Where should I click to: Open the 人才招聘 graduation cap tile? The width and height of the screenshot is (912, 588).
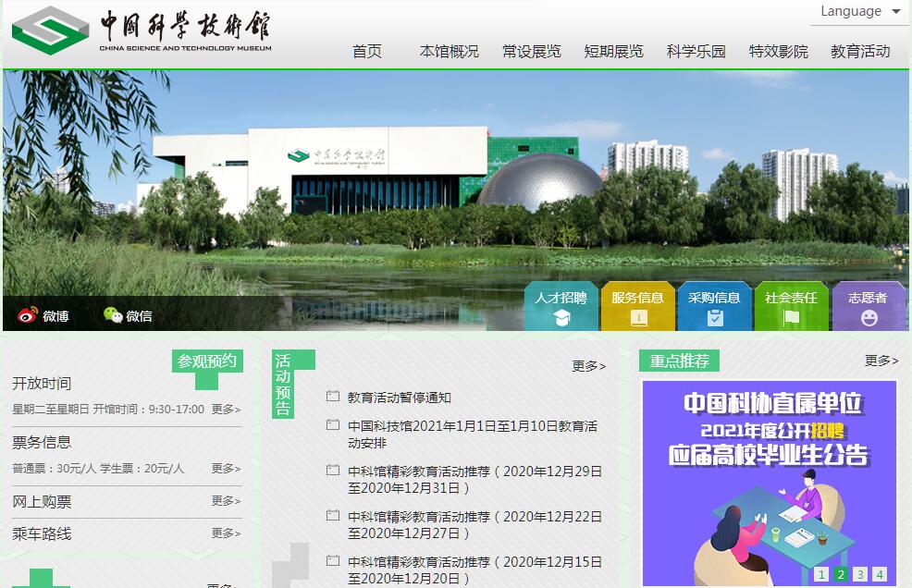click(561, 307)
